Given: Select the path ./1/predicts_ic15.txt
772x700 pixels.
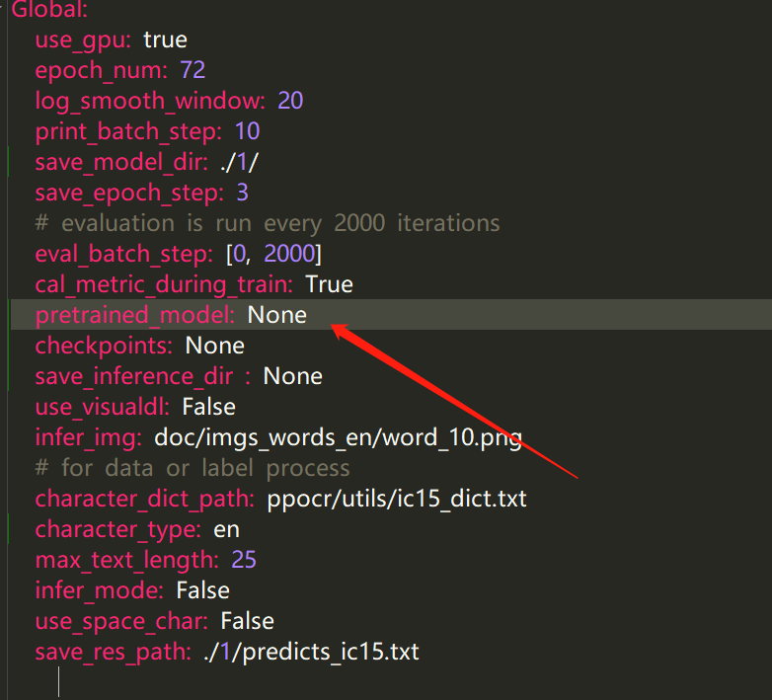Looking at the screenshot, I should (x=311, y=653).
